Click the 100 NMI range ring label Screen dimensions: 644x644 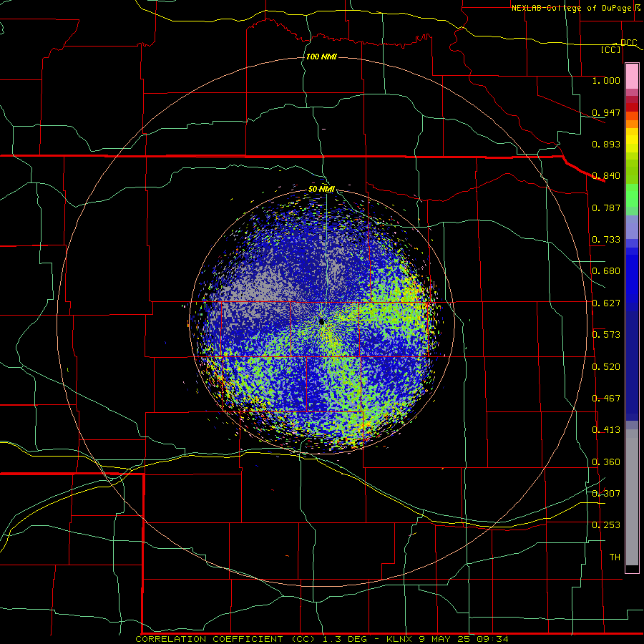[321, 57]
